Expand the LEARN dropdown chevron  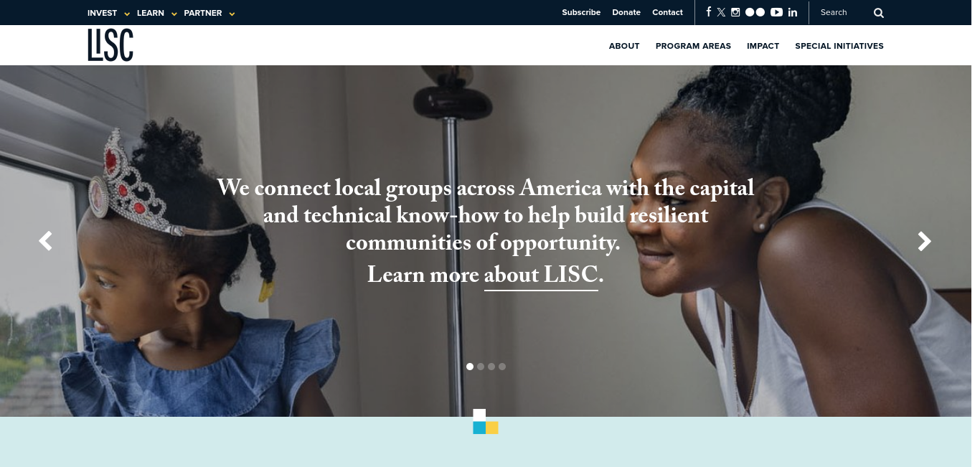coord(174,14)
